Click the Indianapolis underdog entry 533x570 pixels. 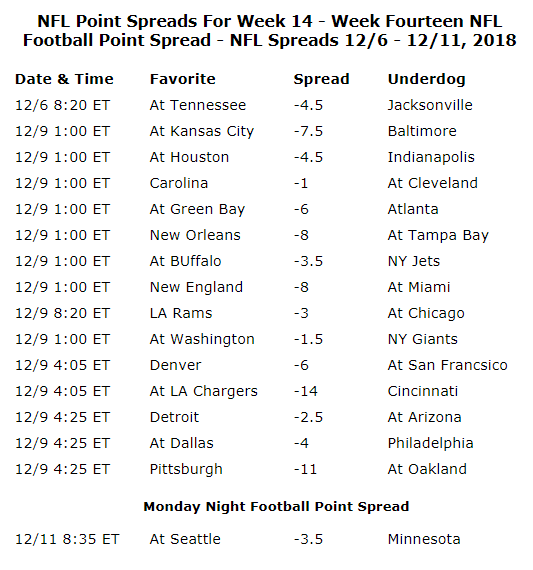[431, 157]
